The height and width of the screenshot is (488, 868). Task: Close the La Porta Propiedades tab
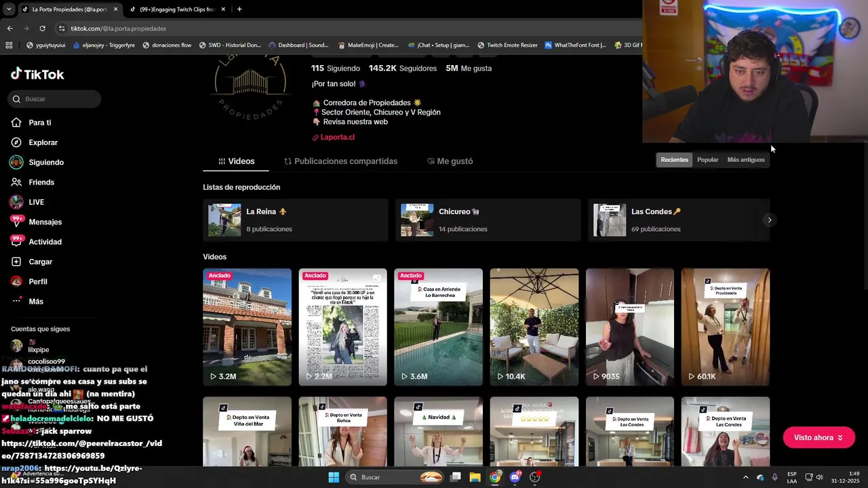116,9
